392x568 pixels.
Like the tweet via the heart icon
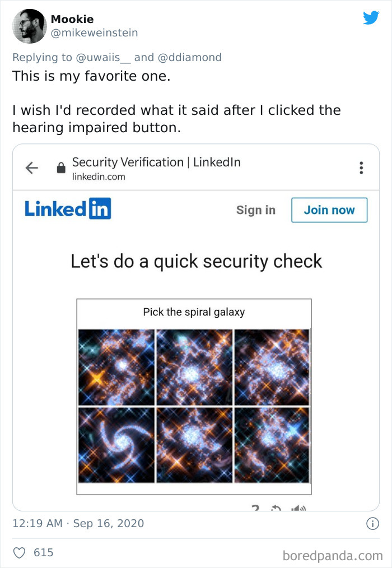point(19,552)
